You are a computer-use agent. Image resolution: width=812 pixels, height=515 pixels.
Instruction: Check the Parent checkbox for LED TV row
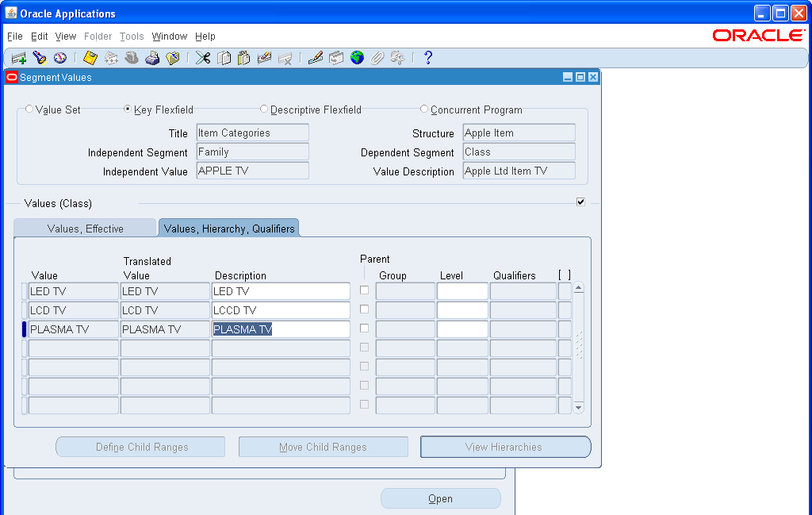click(363, 290)
